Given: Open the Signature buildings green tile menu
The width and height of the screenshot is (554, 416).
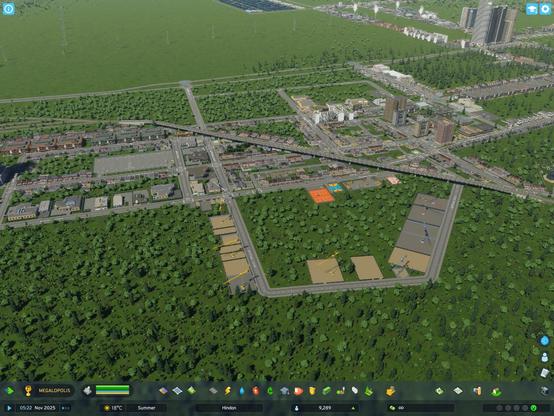Looking at the screenshot, I should [x=191, y=391].
